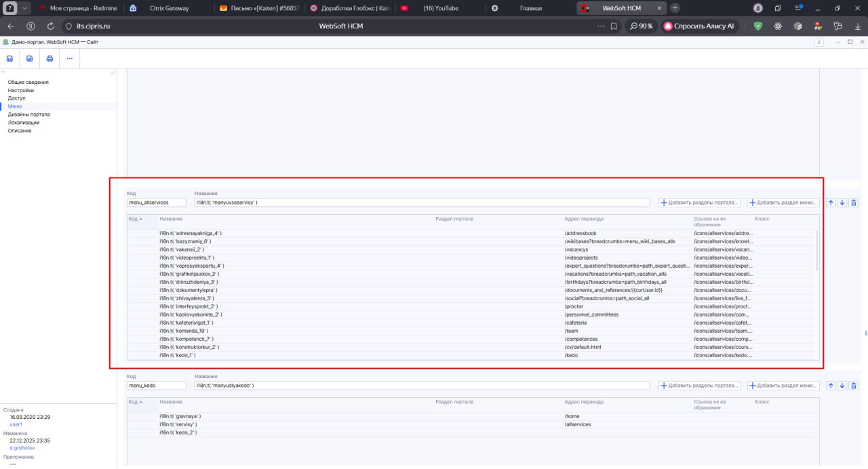Screen dimensions: 868x469
Task: Click the Print icon in the toolbar
Action: [50, 59]
